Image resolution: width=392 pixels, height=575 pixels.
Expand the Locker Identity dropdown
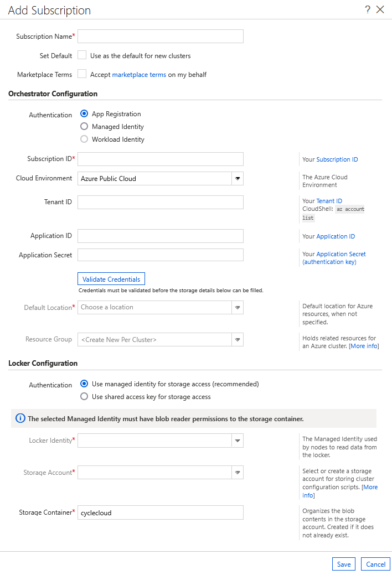pos(238,440)
